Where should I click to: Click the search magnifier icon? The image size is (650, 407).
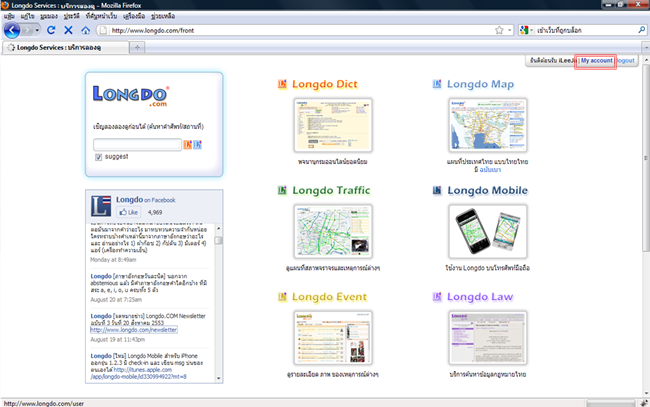(x=641, y=30)
